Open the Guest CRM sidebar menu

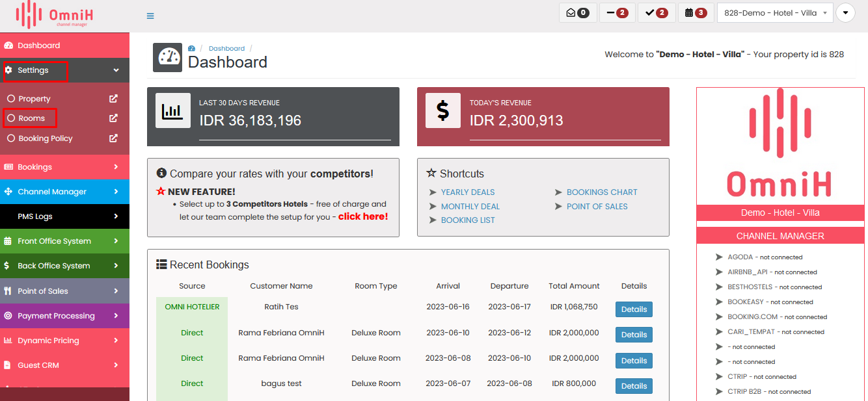click(x=64, y=365)
